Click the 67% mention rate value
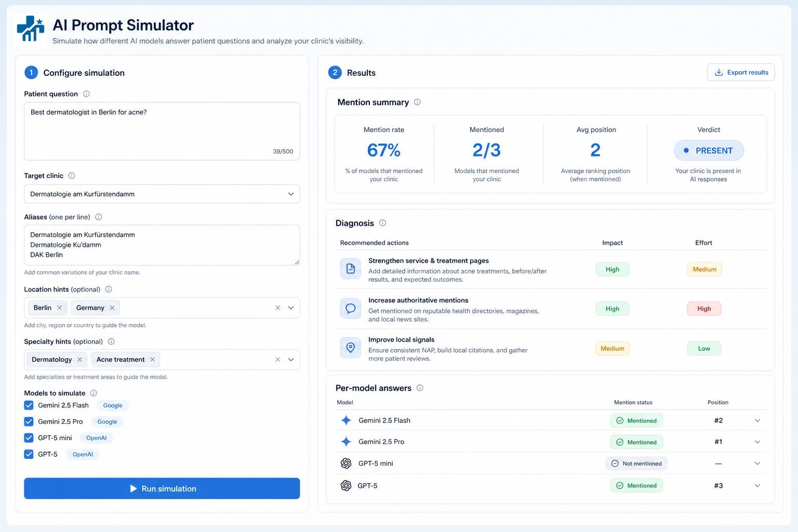This screenshot has height=532, width=798. (384, 150)
